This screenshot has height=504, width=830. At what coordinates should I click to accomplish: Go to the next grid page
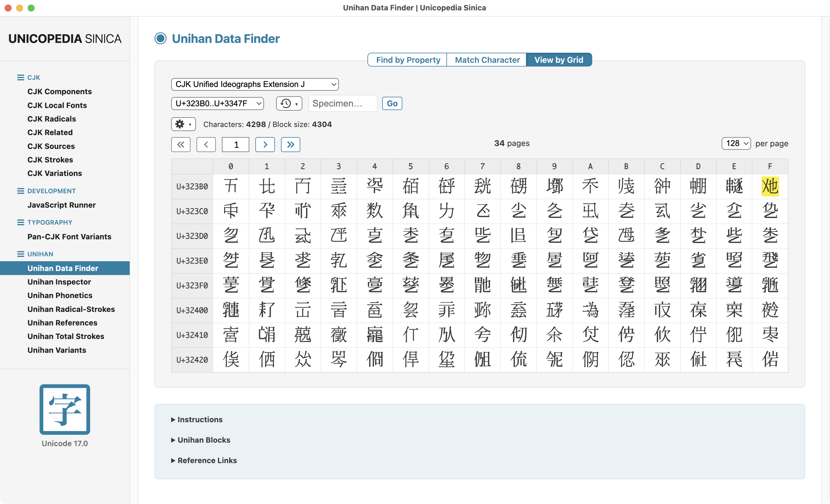tap(265, 145)
